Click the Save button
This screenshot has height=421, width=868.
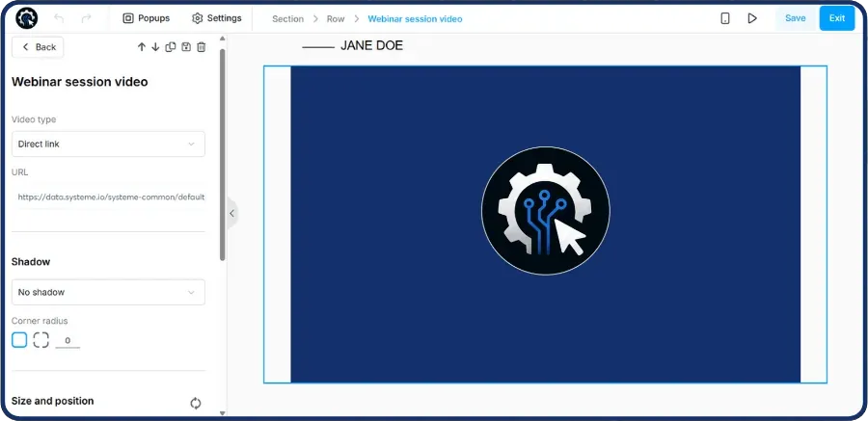point(795,18)
